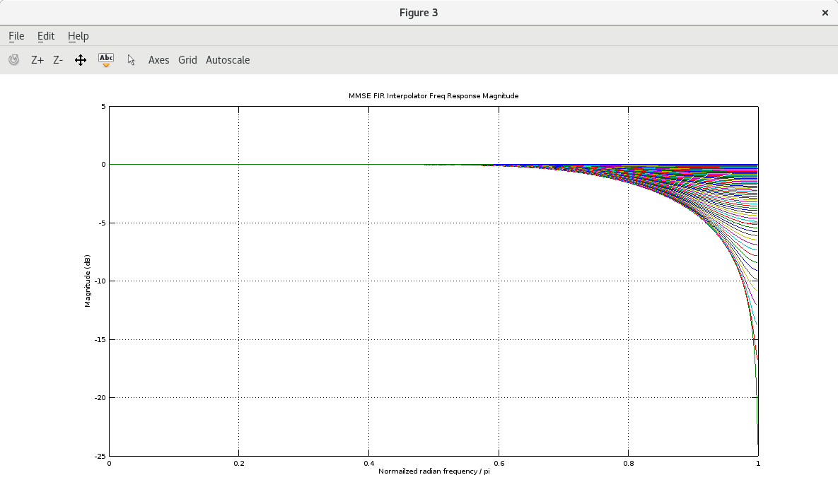
Task: Click the rotate tool icon in toolbar
Action: pos(14,60)
